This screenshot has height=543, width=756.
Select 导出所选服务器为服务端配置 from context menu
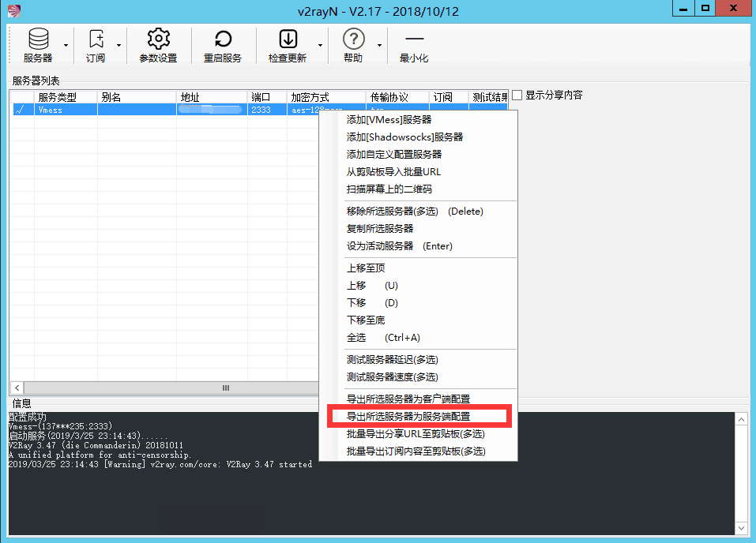(x=408, y=416)
